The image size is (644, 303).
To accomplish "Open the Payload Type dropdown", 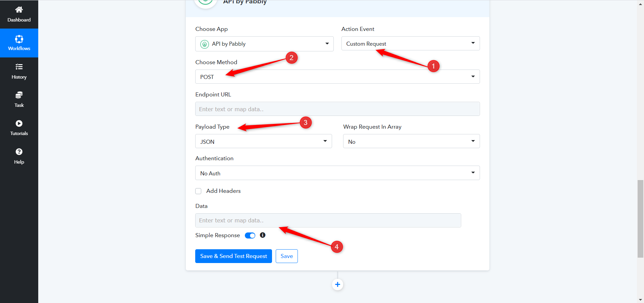I will (x=264, y=141).
